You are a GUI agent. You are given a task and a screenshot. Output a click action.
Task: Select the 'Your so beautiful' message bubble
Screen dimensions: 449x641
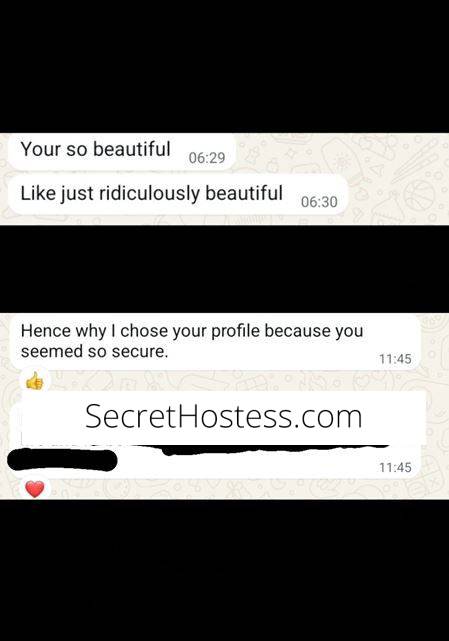click(122, 152)
